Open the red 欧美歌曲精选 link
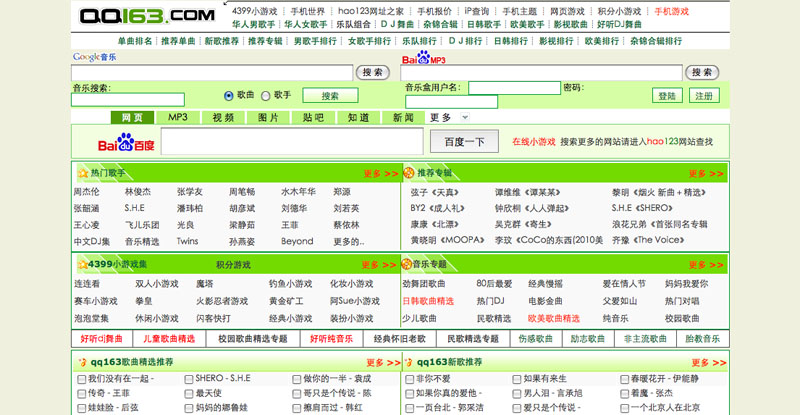Screen dimensions: 800x415 coord(554,319)
